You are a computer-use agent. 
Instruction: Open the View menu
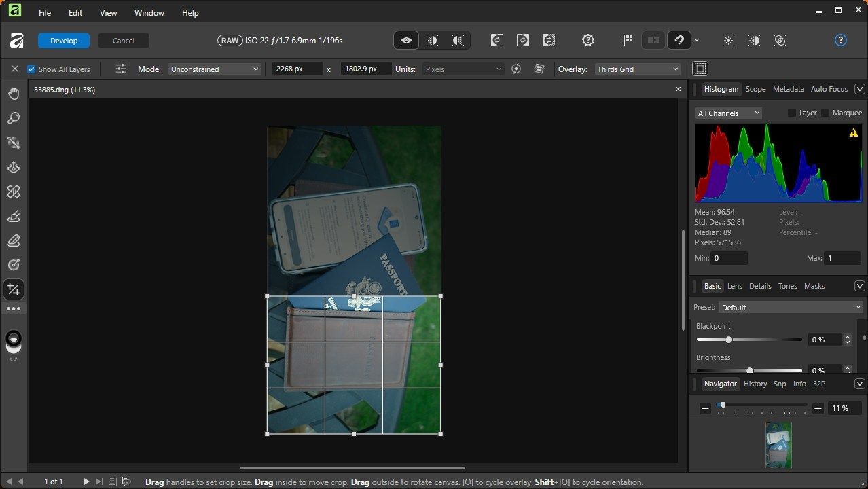[x=108, y=13]
